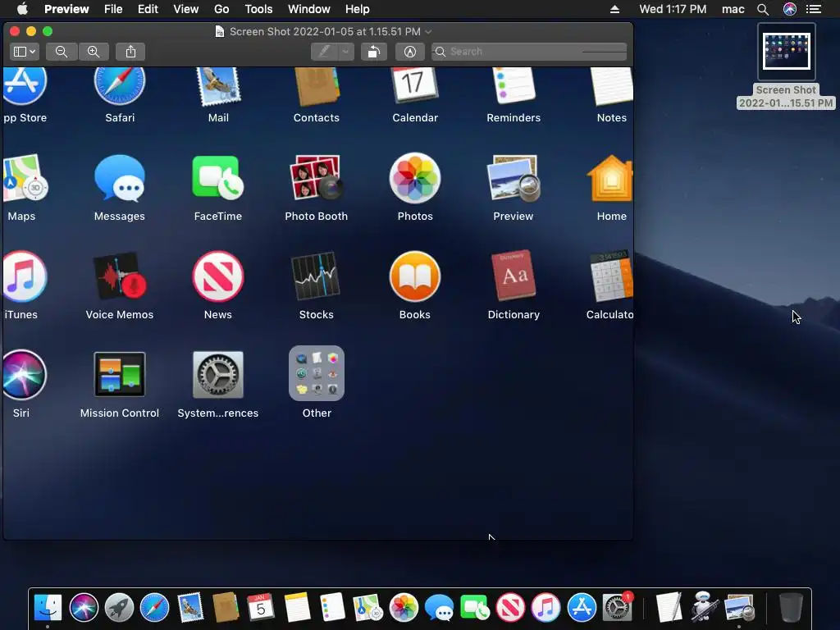Open News in the Dock
This screenshot has height=630, width=840.
coord(510,608)
